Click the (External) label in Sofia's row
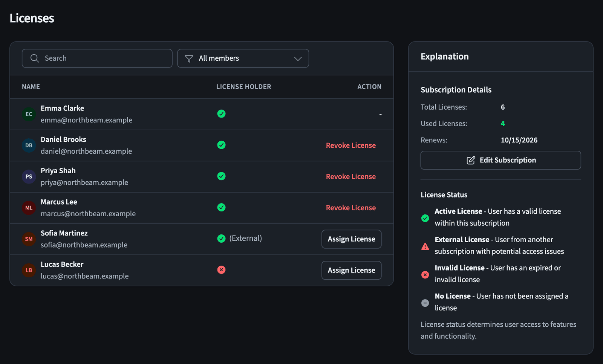This screenshot has height=364, width=603. pyautogui.click(x=246, y=239)
